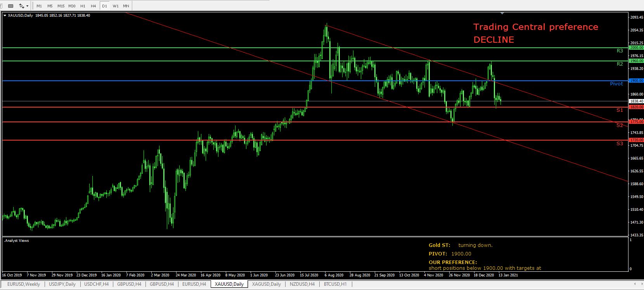The image size is (644, 290).
Task: Switch to M5 timeframe
Action: [x=50, y=6]
